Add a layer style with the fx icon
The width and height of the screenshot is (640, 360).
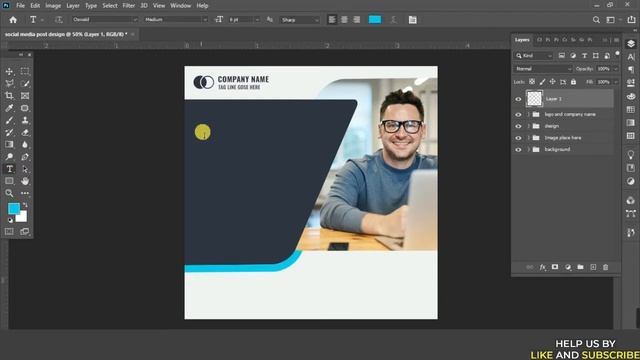point(542,267)
